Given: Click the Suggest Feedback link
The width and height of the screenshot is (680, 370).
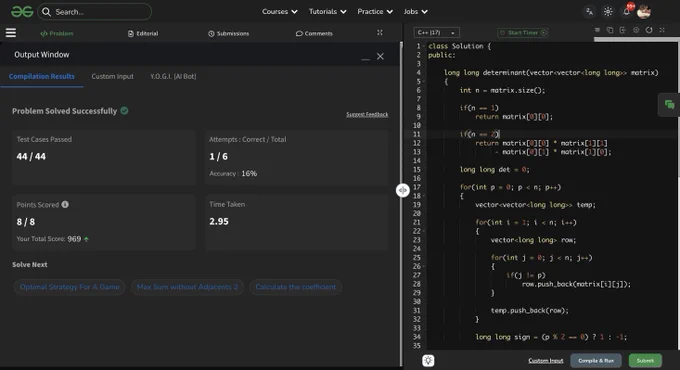Looking at the screenshot, I should (x=367, y=115).
